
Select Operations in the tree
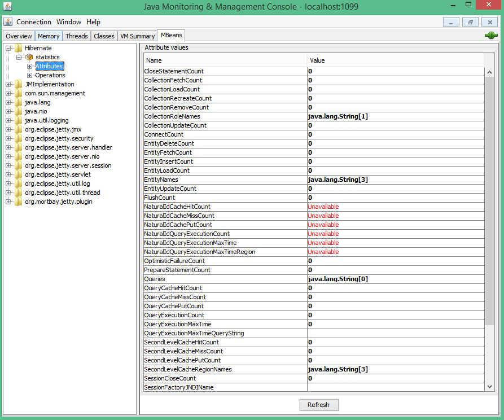coord(50,75)
